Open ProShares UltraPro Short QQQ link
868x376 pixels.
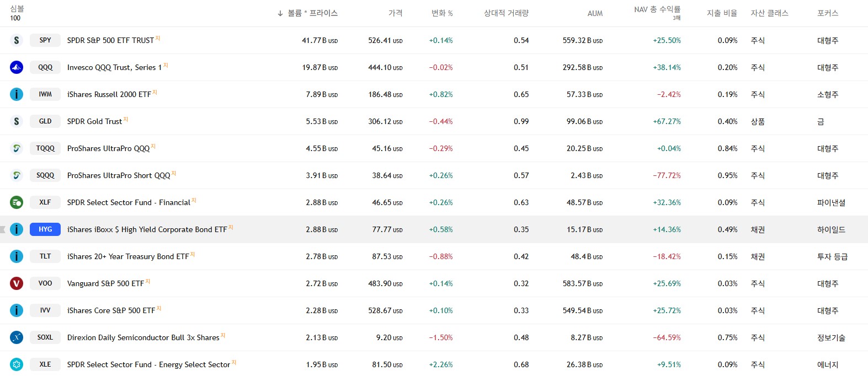pyautogui.click(x=119, y=175)
